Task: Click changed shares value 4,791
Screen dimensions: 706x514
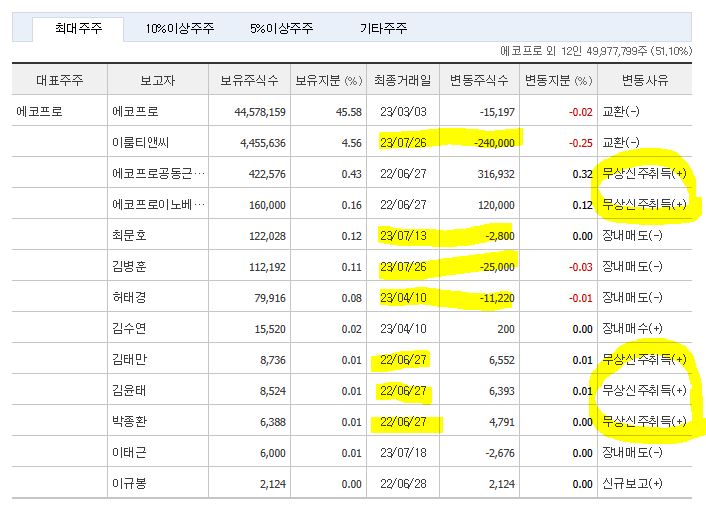Action: 502,422
